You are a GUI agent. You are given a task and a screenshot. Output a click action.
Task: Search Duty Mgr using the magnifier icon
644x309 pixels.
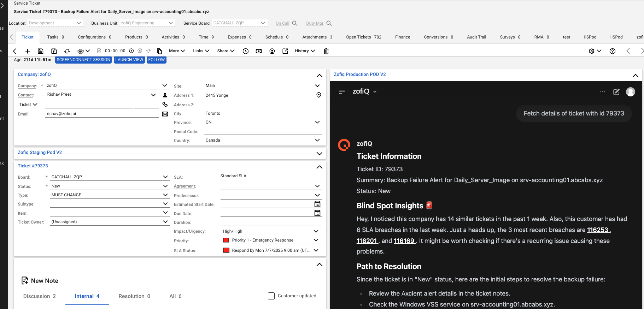[329, 23]
